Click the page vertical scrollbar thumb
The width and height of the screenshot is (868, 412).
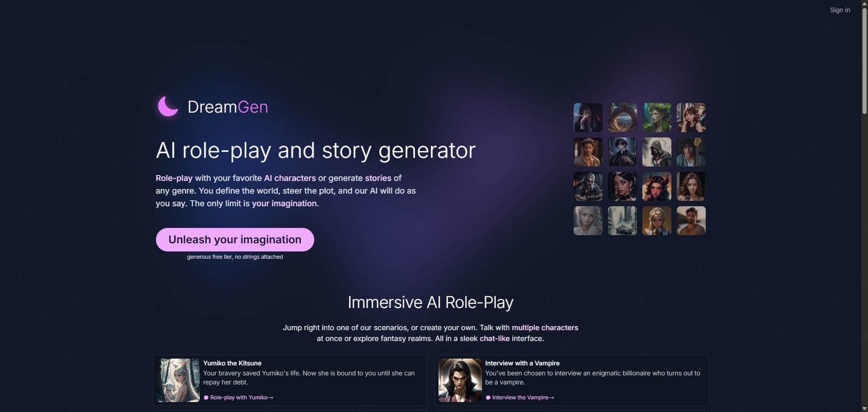coord(864,61)
